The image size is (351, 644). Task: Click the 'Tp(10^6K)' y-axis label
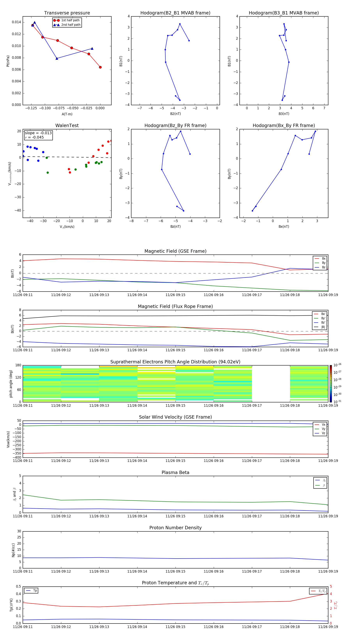[x=11, y=605]
